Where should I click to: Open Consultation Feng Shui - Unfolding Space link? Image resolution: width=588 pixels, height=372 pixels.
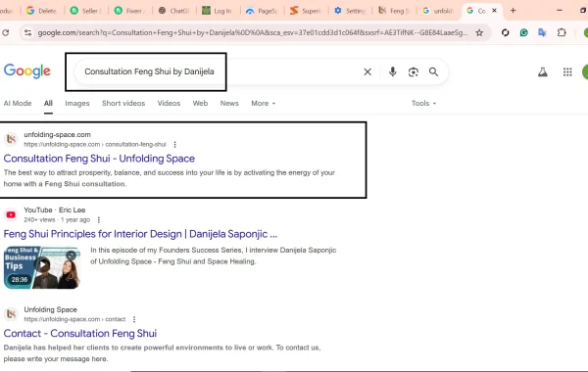pyautogui.click(x=99, y=159)
